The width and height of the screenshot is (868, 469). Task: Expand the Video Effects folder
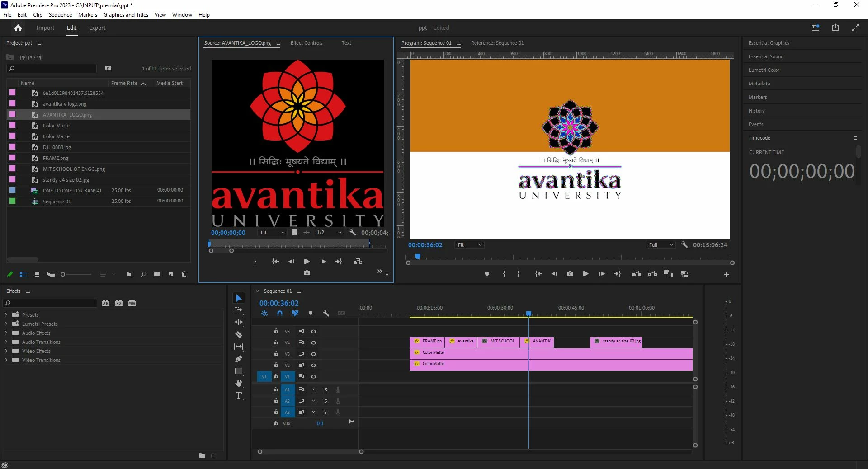6,351
